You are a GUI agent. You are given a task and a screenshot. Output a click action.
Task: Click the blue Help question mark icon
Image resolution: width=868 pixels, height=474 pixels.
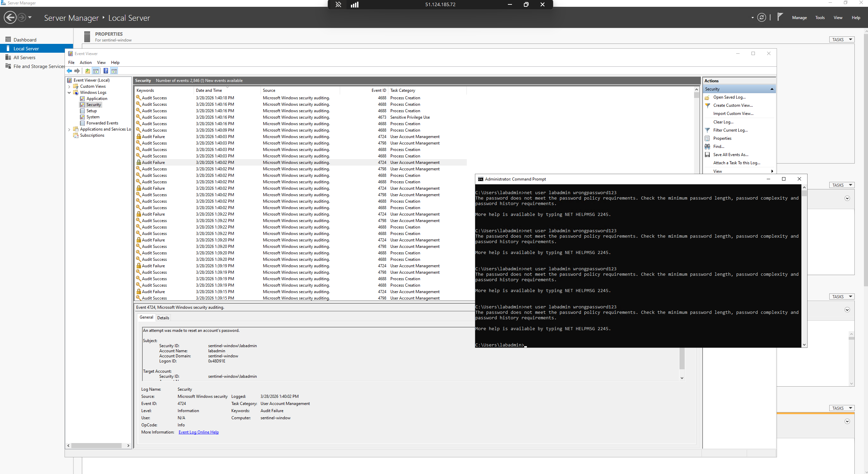click(x=106, y=71)
